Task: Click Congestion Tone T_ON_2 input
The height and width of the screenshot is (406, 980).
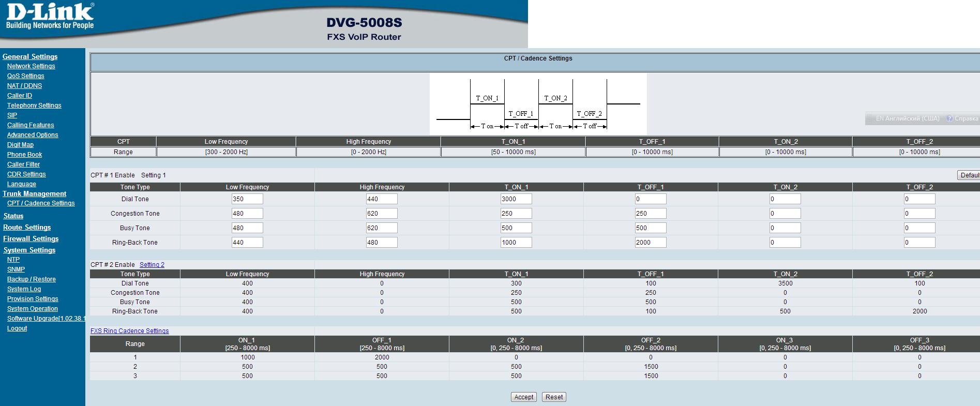Action: (785, 214)
